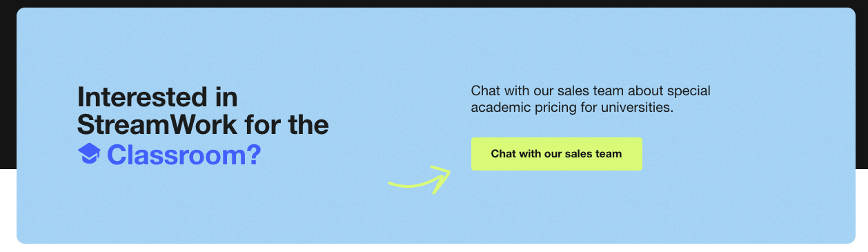Click the word 'universities' in the description

(635, 108)
